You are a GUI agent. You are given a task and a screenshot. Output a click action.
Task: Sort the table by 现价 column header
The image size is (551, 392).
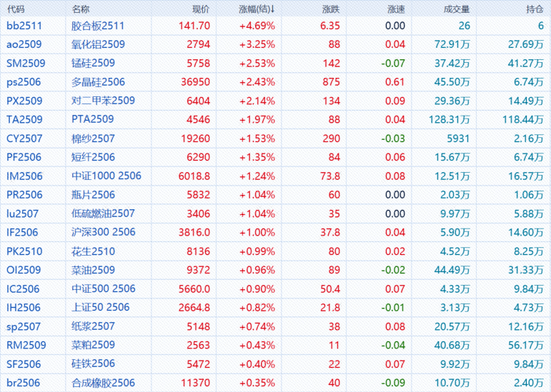[201, 9]
